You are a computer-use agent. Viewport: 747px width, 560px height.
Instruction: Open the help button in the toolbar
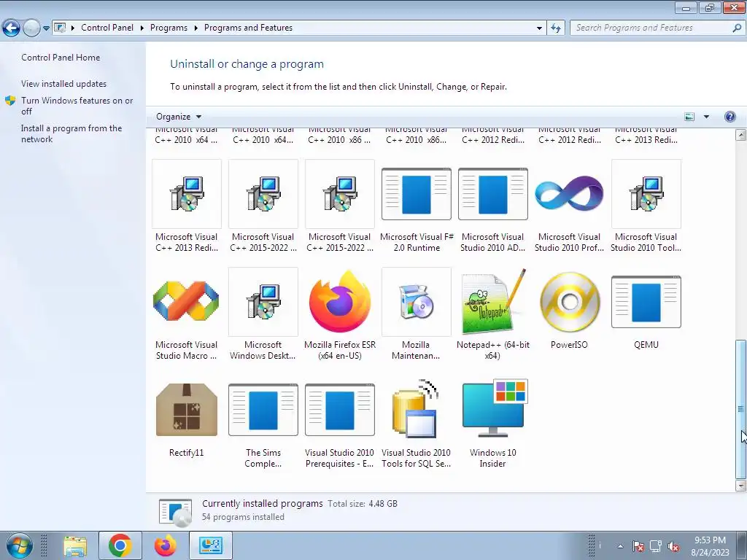click(729, 117)
